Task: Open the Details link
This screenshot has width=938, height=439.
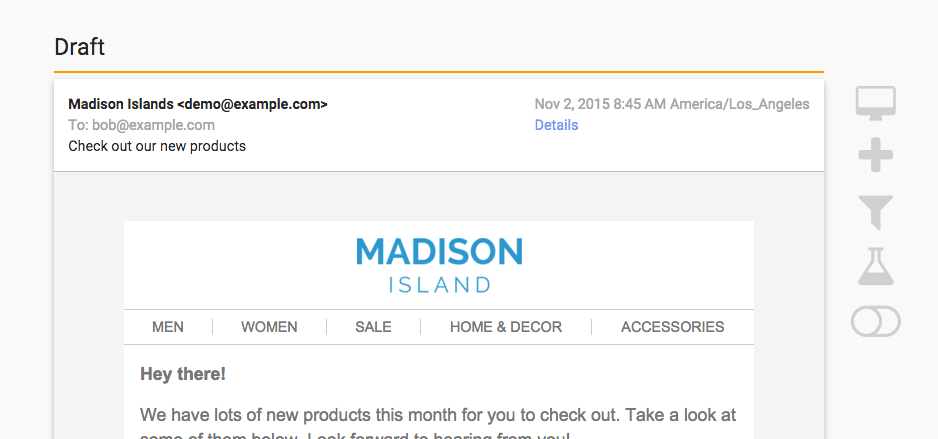Action: click(556, 125)
